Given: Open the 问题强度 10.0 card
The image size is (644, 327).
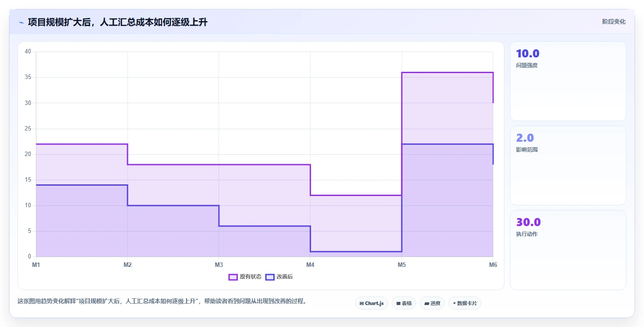Looking at the screenshot, I should (568, 81).
